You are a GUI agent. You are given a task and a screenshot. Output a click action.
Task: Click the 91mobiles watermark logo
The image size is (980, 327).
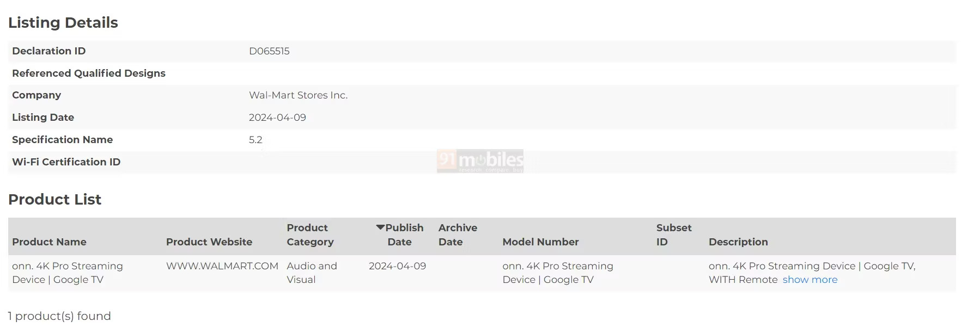480,161
